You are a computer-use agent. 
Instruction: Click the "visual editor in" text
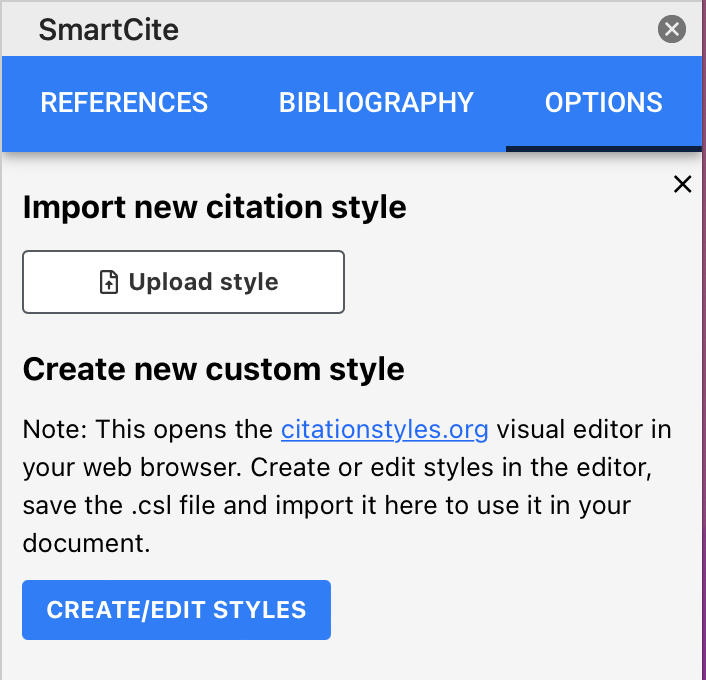point(584,430)
